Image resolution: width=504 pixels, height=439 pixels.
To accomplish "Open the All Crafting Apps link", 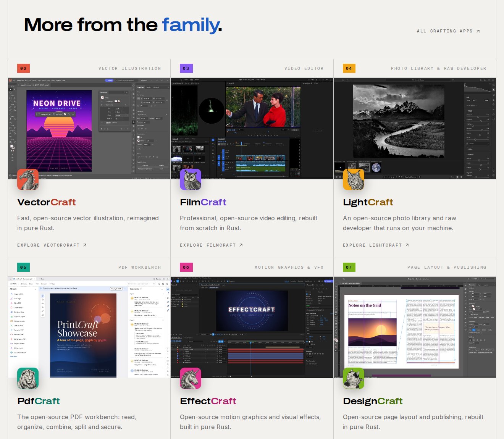I will pyautogui.click(x=448, y=31).
